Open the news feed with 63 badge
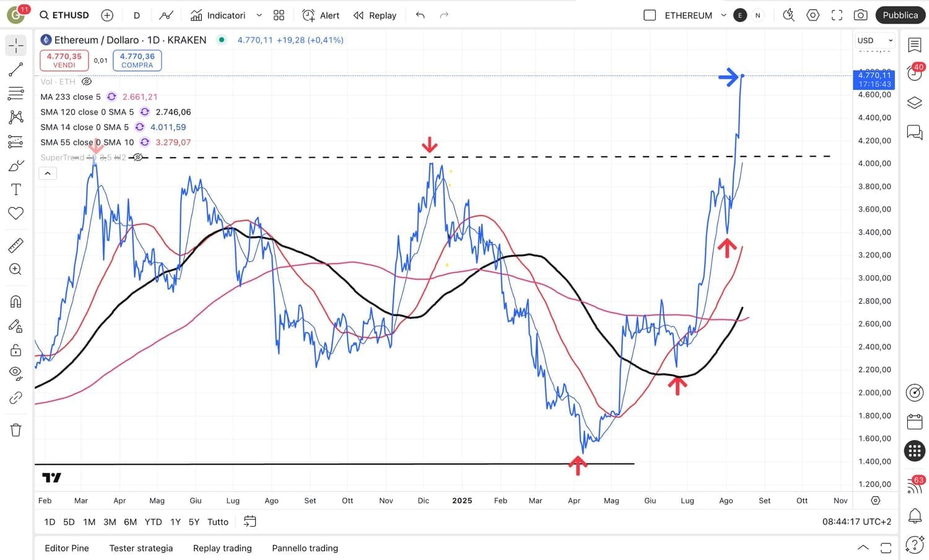Screen dimensions: 929x560 point(915,486)
